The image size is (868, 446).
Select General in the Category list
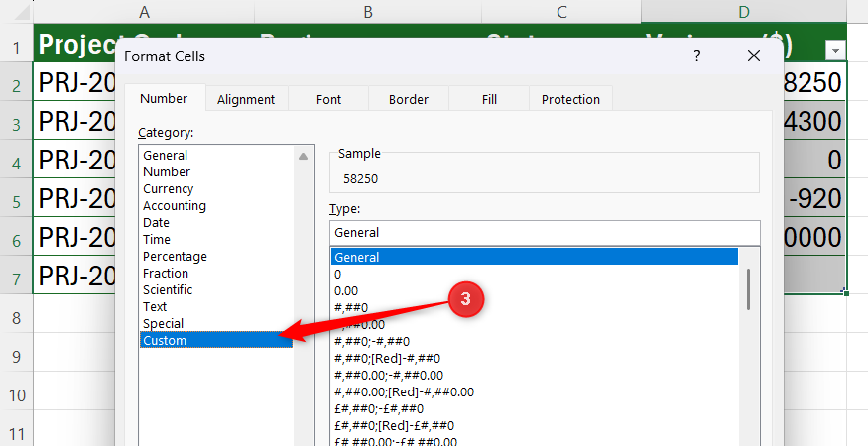click(216, 155)
